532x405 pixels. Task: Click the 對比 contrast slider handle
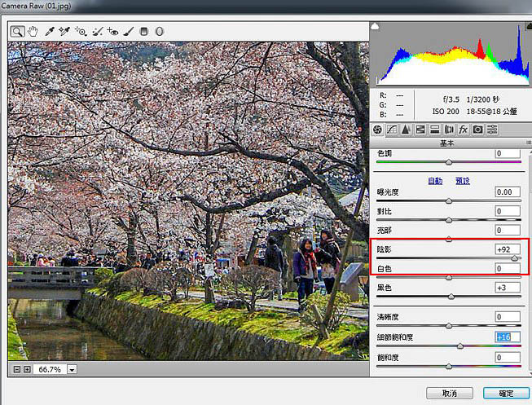[449, 220]
